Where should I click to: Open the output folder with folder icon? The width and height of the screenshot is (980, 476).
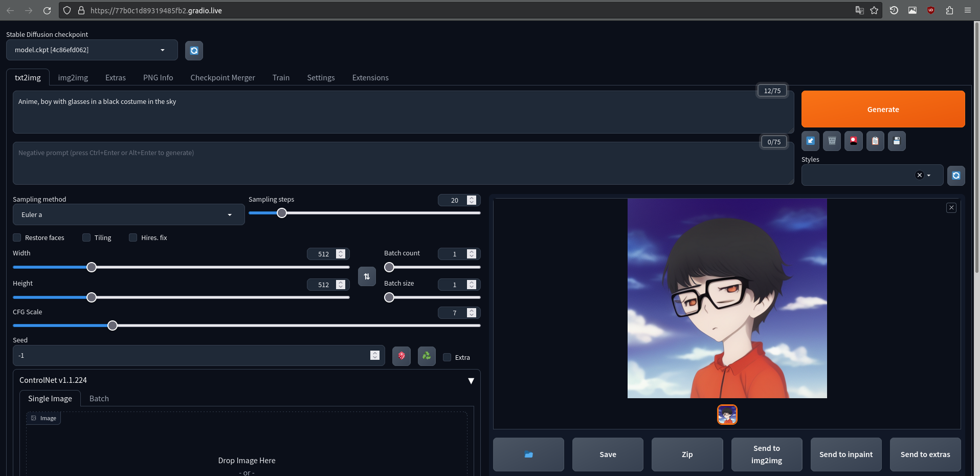click(528, 455)
